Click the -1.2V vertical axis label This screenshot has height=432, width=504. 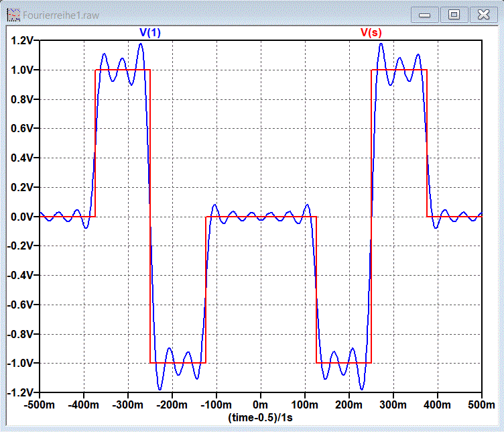[20, 392]
